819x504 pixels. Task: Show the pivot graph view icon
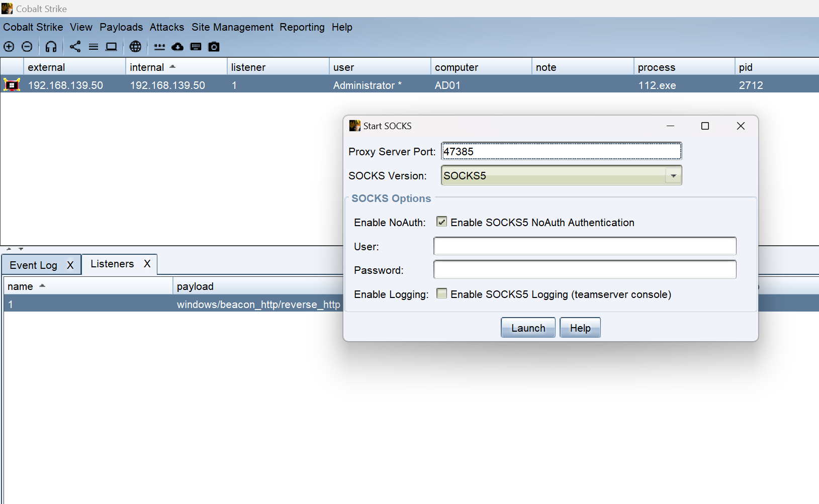(75, 47)
